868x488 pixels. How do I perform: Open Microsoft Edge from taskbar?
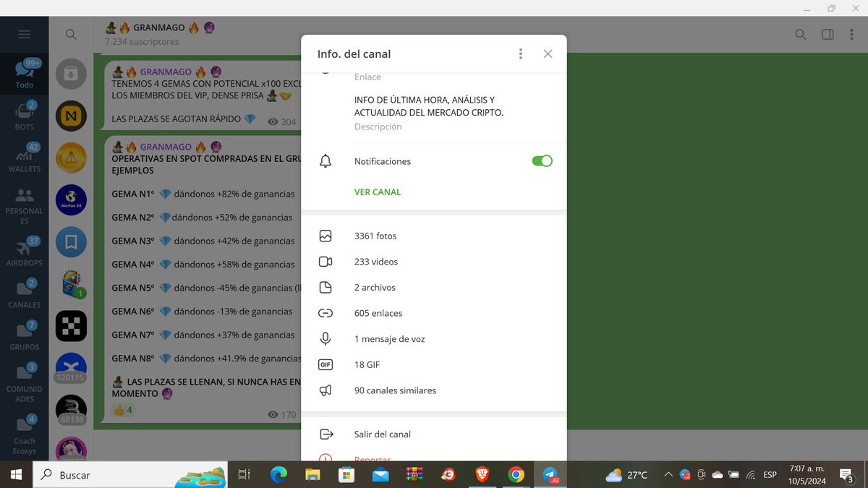tap(278, 475)
